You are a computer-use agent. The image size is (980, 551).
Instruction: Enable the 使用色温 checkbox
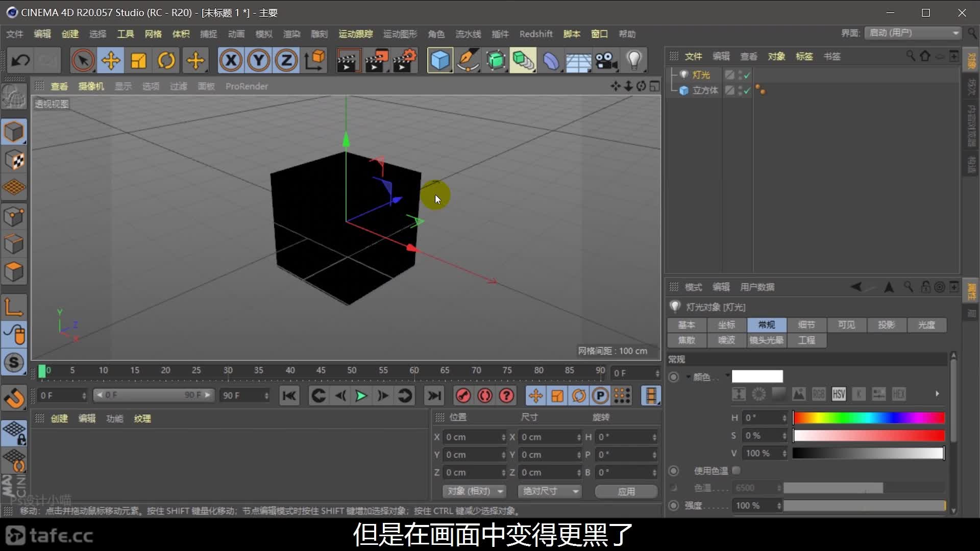point(736,470)
